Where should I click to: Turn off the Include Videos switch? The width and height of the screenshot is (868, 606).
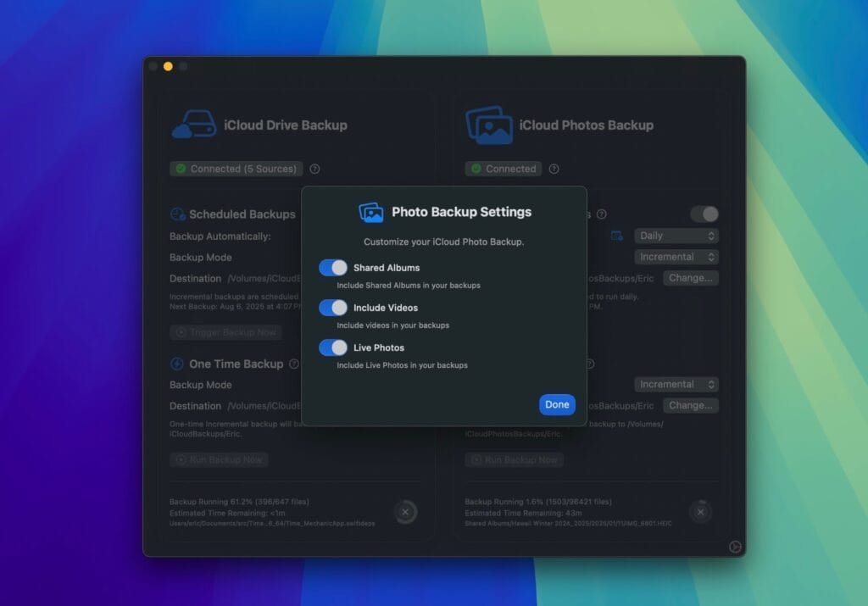pos(333,308)
